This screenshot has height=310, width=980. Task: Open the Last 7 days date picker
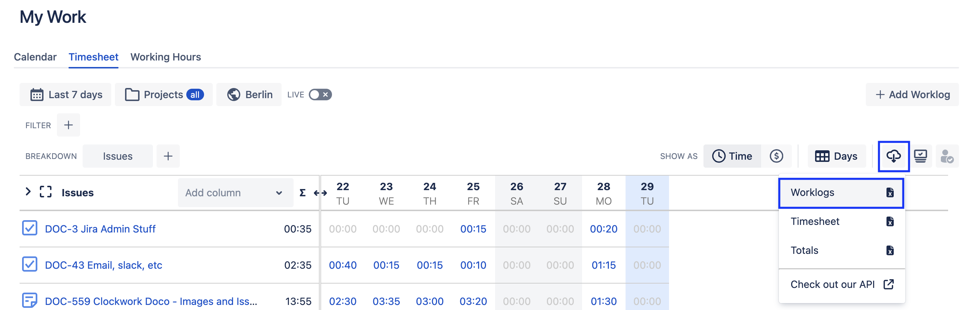[x=66, y=95]
